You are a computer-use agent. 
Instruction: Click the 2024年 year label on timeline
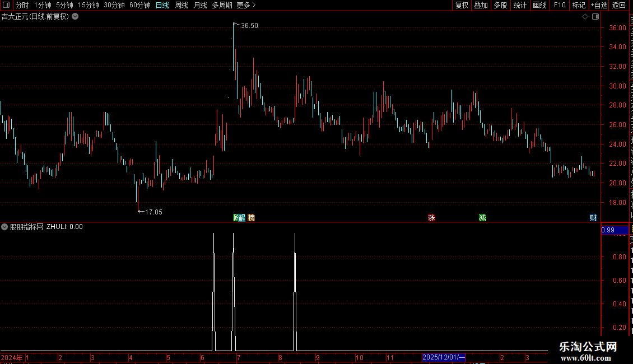pos(12,357)
